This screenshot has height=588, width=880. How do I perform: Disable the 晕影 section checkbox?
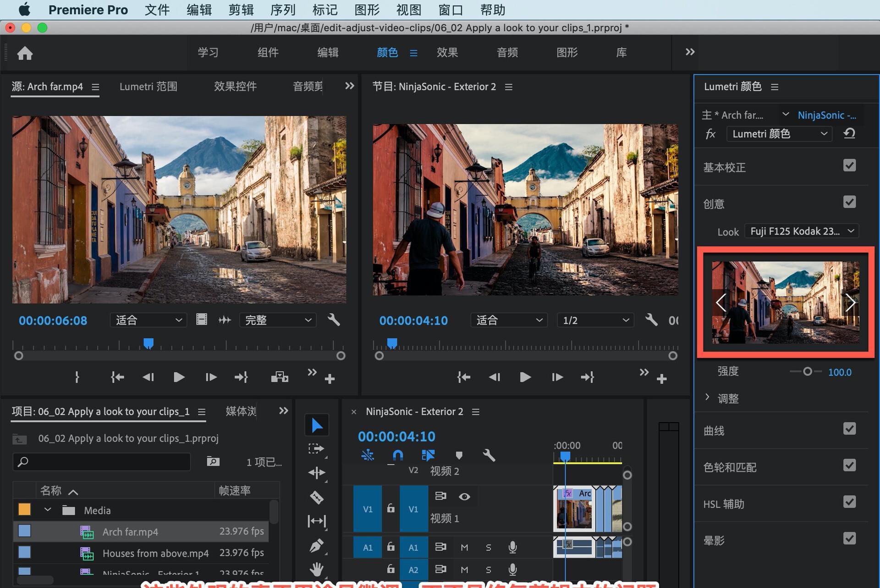pyautogui.click(x=849, y=539)
